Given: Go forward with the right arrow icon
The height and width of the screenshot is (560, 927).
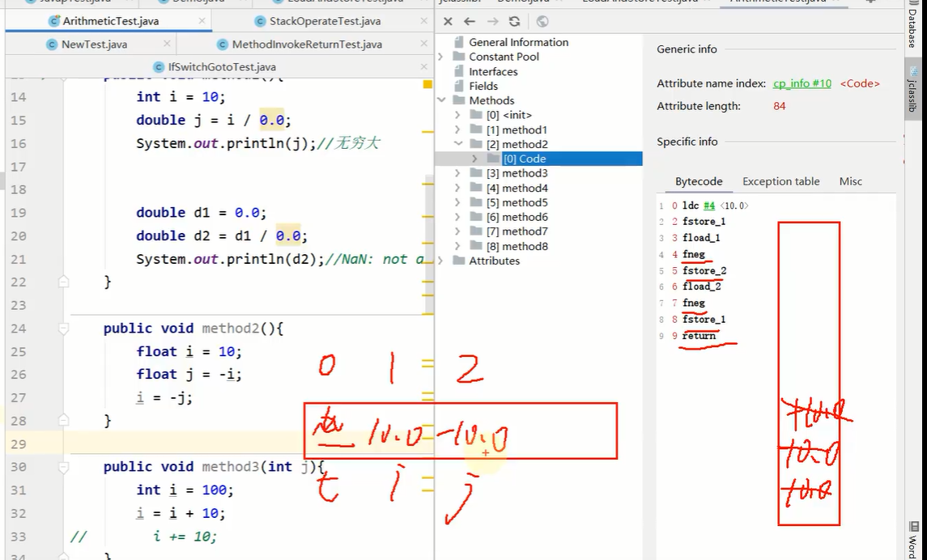Looking at the screenshot, I should click(x=492, y=21).
